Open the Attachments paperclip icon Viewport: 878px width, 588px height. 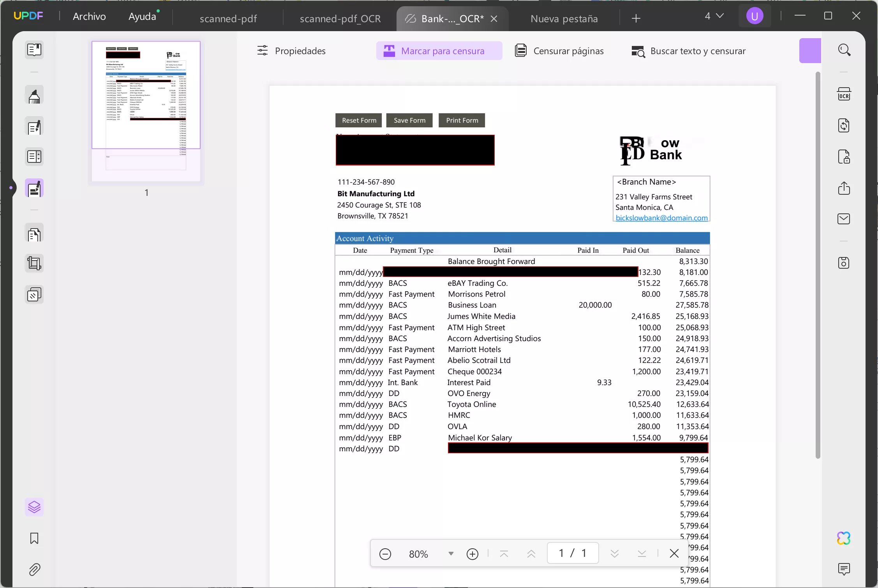point(34,570)
